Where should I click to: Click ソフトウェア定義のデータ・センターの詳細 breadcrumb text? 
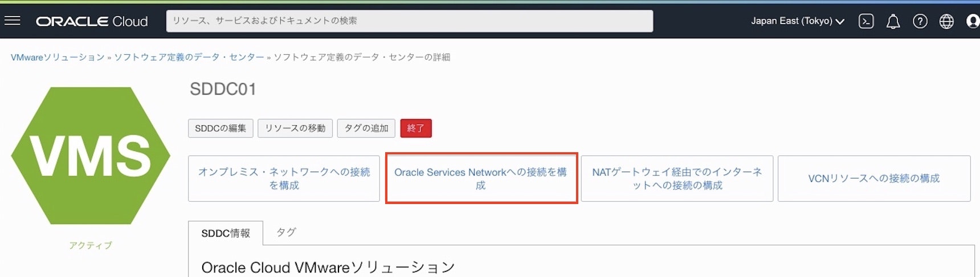point(362,57)
